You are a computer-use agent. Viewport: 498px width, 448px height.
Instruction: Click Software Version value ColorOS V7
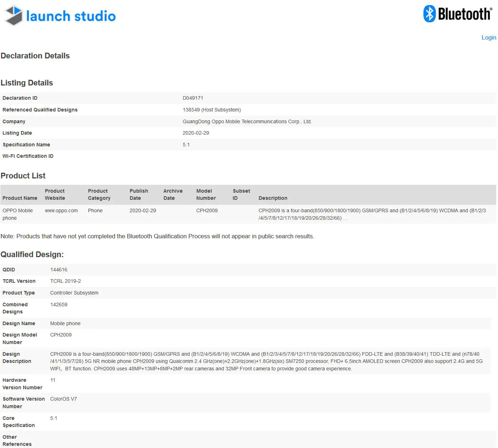[x=63, y=399]
